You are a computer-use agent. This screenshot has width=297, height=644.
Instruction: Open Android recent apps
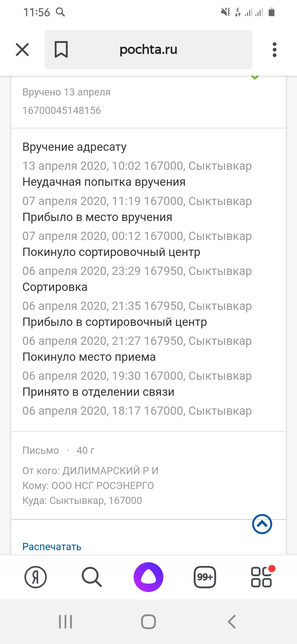pos(65,622)
